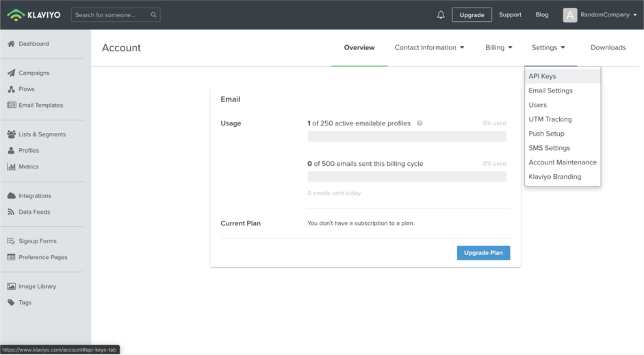
Task: Click the Search for someone field
Action: [x=116, y=15]
